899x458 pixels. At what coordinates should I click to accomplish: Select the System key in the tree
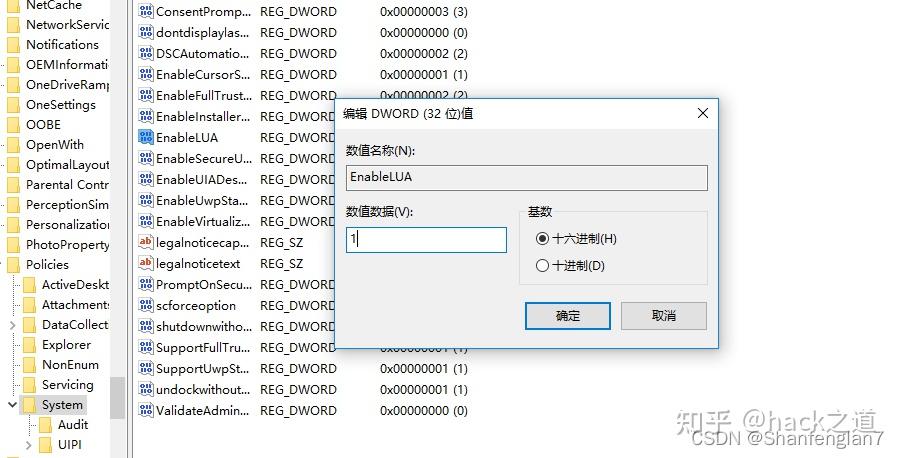tap(62, 405)
